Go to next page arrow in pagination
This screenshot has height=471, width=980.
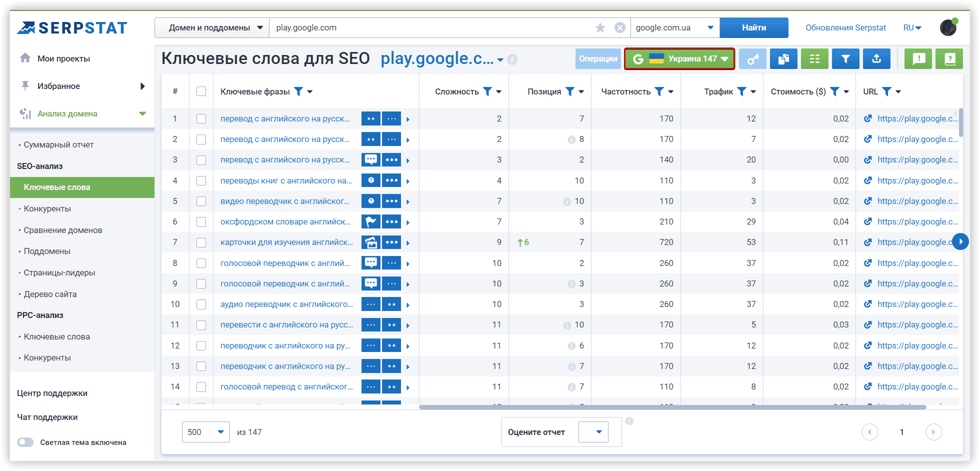tap(933, 432)
